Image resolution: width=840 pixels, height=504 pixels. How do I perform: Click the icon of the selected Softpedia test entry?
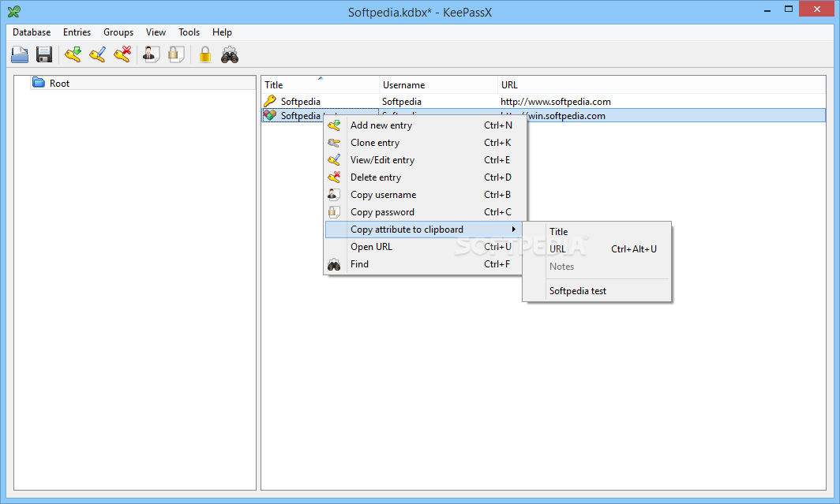(270, 115)
